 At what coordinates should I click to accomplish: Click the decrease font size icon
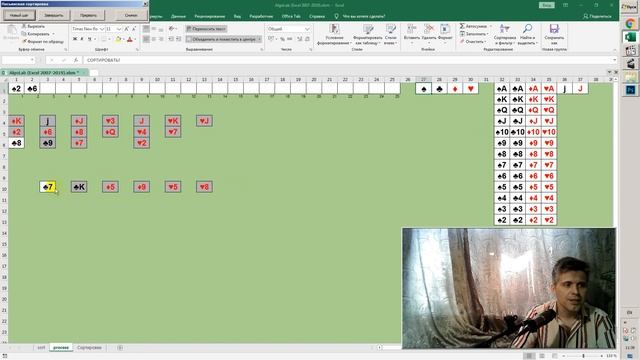pos(134,29)
